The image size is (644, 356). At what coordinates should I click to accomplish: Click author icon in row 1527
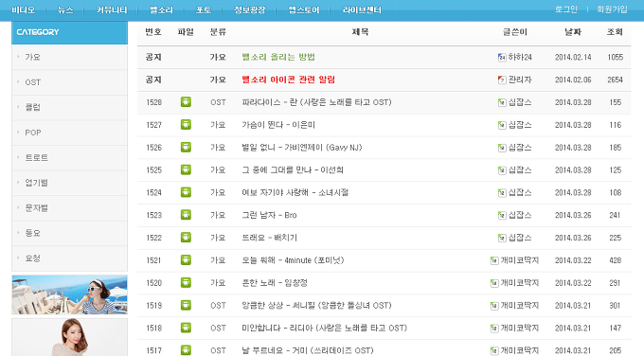(x=502, y=125)
